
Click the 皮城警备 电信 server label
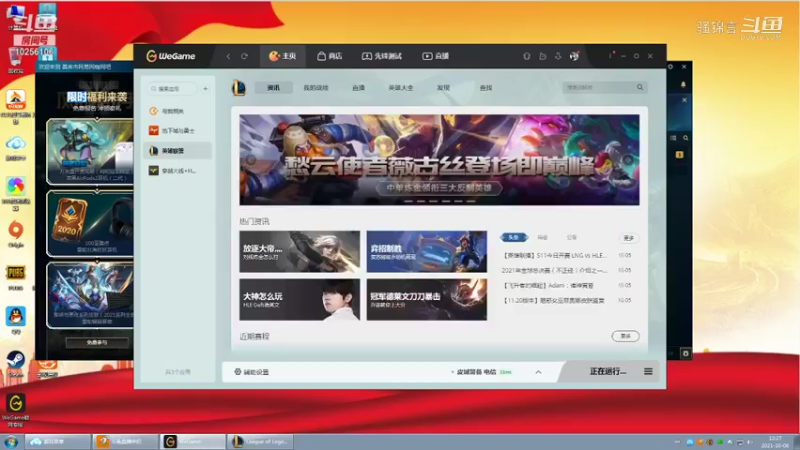(477, 372)
